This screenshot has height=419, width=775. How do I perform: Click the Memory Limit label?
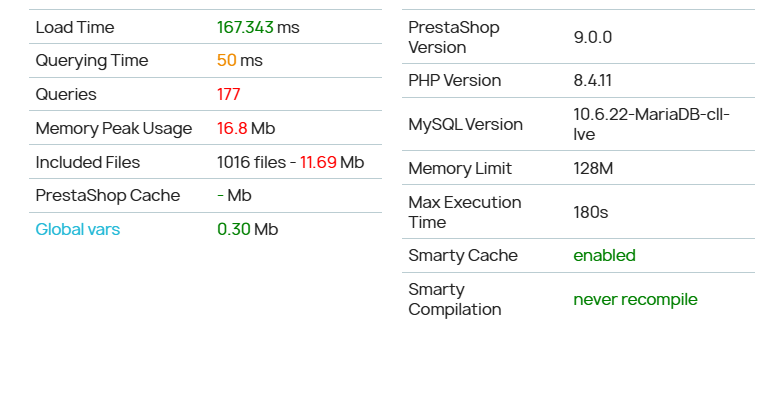460,168
